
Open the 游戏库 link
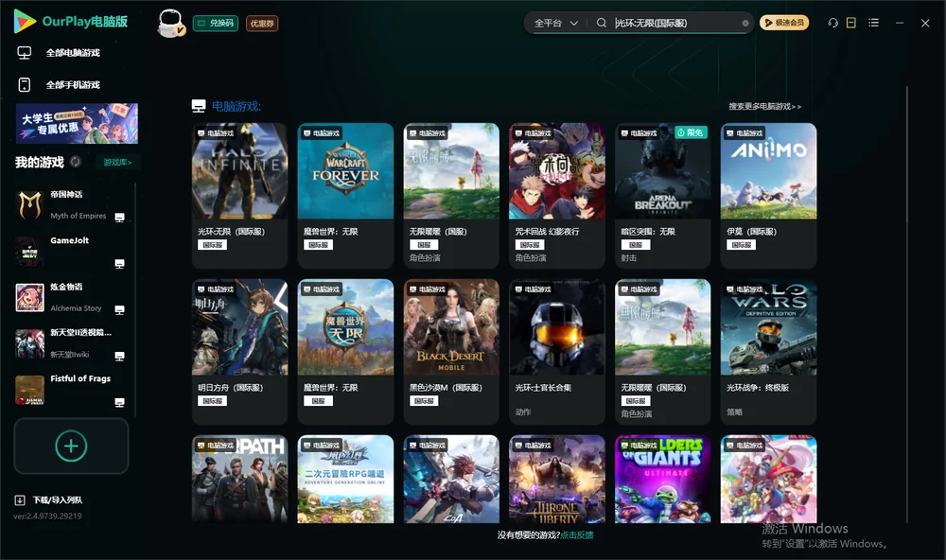(x=117, y=163)
